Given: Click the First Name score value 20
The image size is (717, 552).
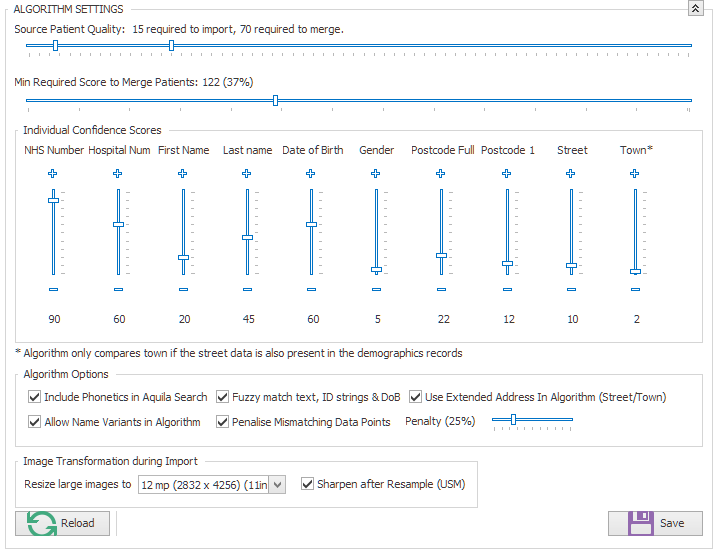Looking at the screenshot, I should [184, 319].
